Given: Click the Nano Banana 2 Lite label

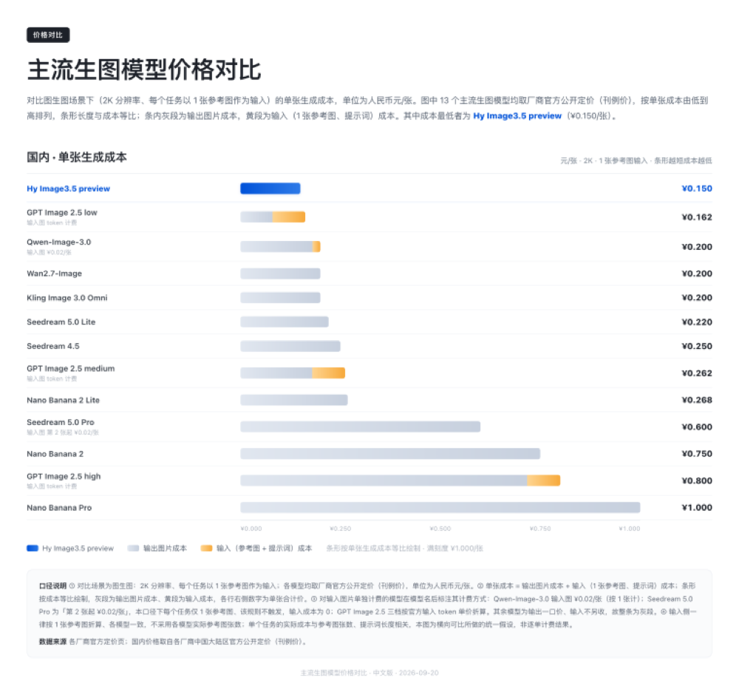Looking at the screenshot, I should coord(63,400).
